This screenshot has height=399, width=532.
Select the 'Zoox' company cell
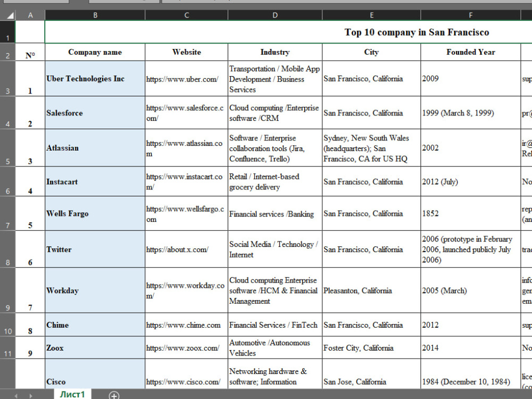95,347
